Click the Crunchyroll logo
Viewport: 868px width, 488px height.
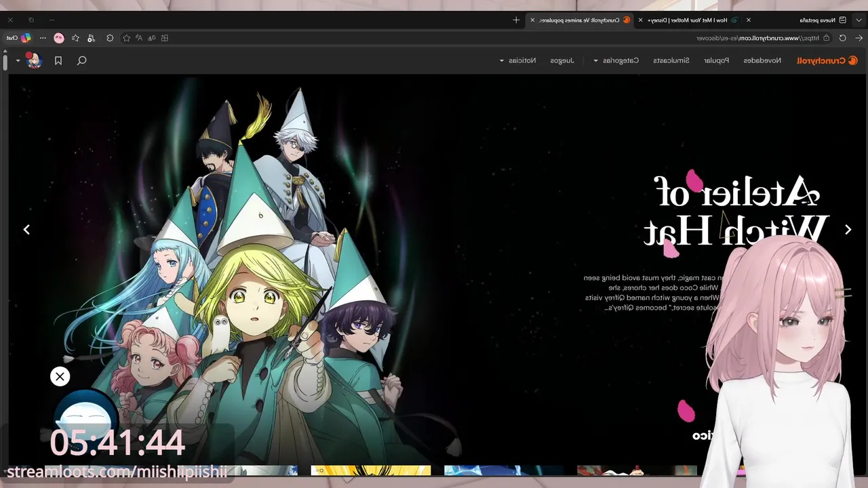point(827,60)
